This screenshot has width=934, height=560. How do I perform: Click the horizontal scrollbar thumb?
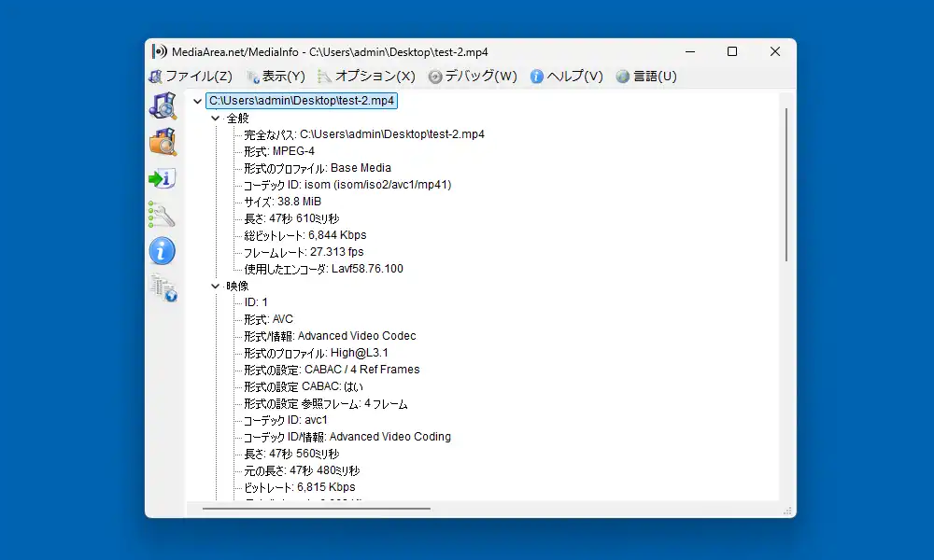[317, 509]
